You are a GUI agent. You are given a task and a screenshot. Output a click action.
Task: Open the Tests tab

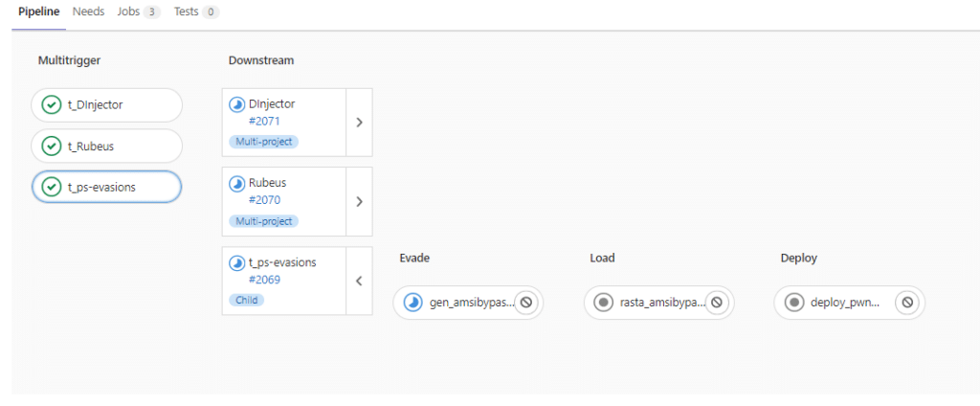195,12
